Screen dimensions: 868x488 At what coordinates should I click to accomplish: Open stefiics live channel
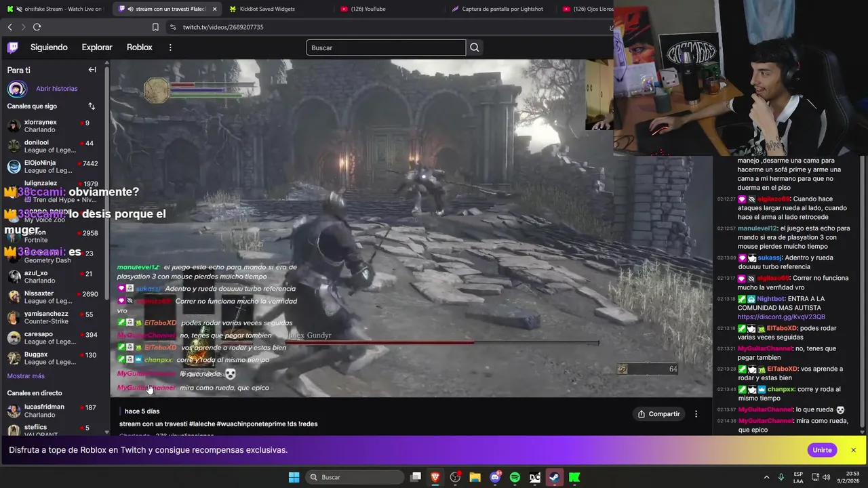click(53, 430)
